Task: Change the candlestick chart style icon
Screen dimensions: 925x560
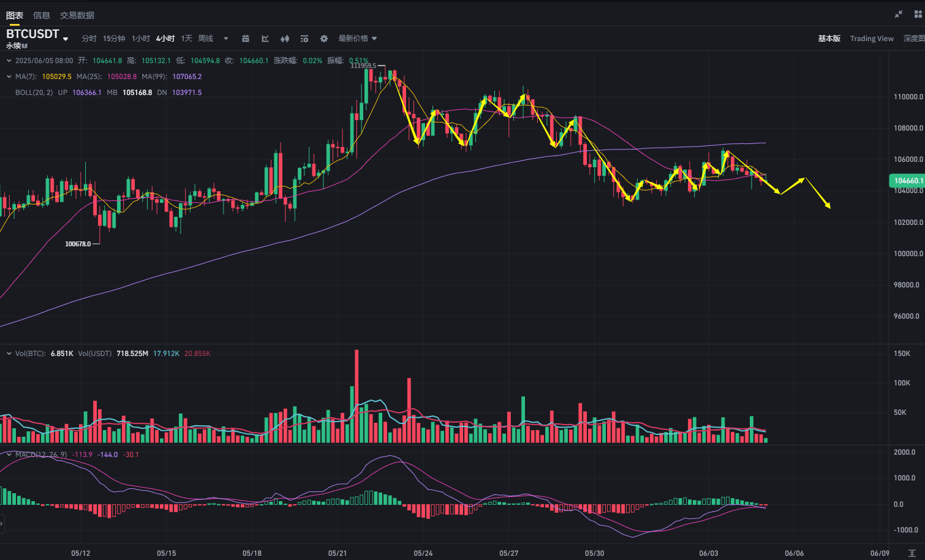Action: click(285, 39)
